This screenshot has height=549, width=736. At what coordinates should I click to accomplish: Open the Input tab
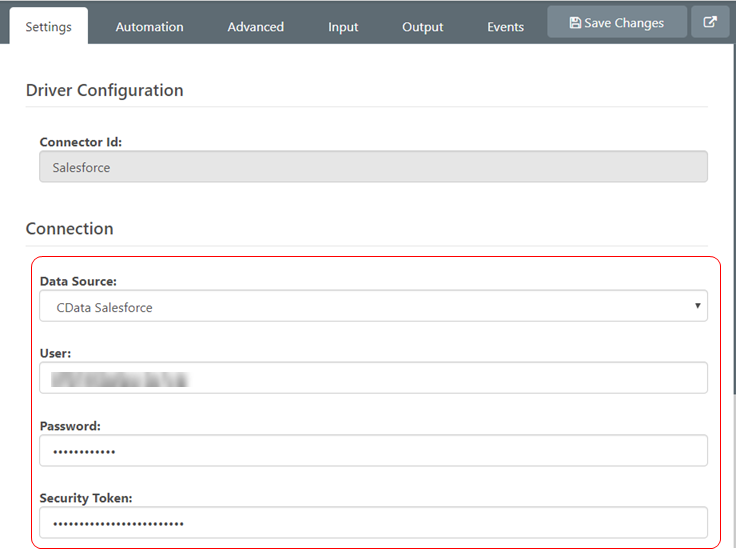[x=343, y=27]
